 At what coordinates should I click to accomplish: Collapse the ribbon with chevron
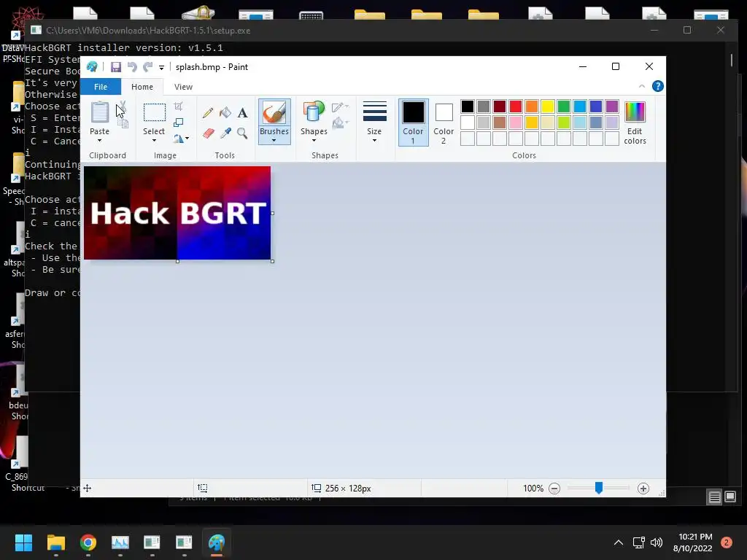click(642, 86)
